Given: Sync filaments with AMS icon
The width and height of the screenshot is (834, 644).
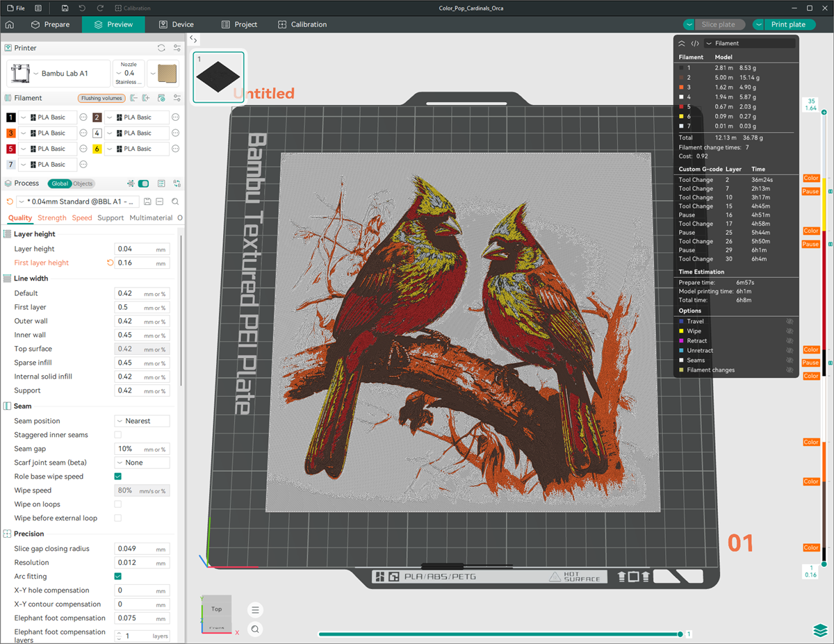Looking at the screenshot, I should point(161,98).
